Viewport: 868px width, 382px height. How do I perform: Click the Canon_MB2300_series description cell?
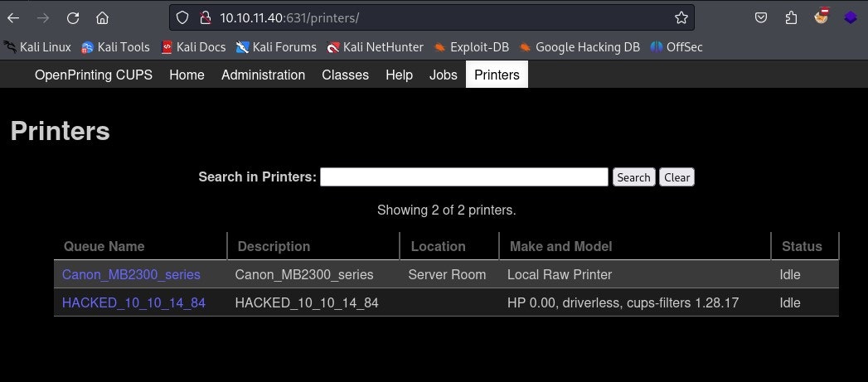pyautogui.click(x=304, y=274)
